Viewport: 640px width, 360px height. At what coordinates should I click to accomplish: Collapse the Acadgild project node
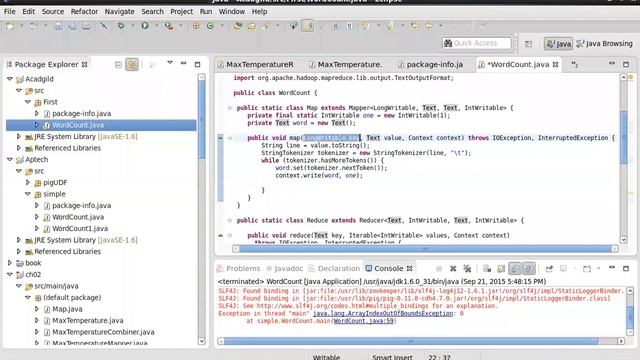click(x=10, y=79)
